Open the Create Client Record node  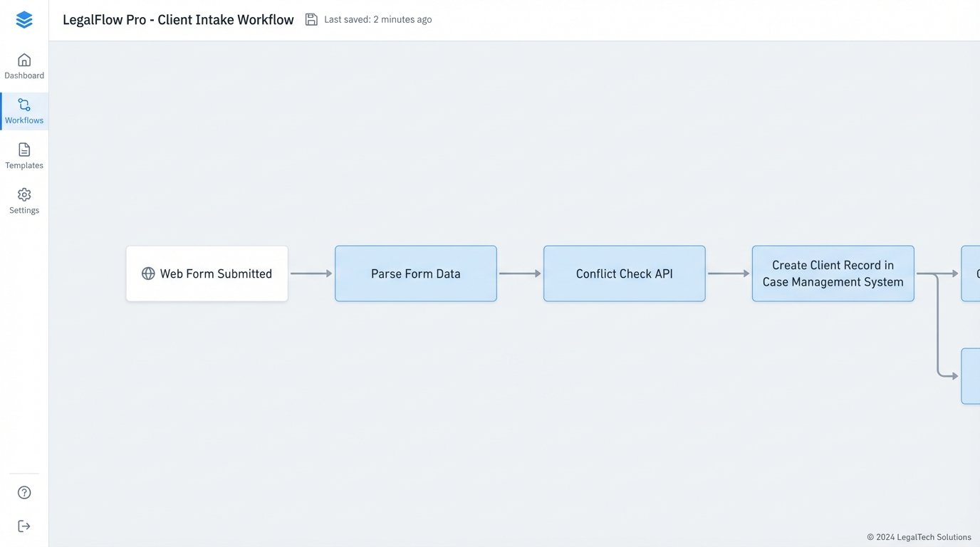coord(833,273)
